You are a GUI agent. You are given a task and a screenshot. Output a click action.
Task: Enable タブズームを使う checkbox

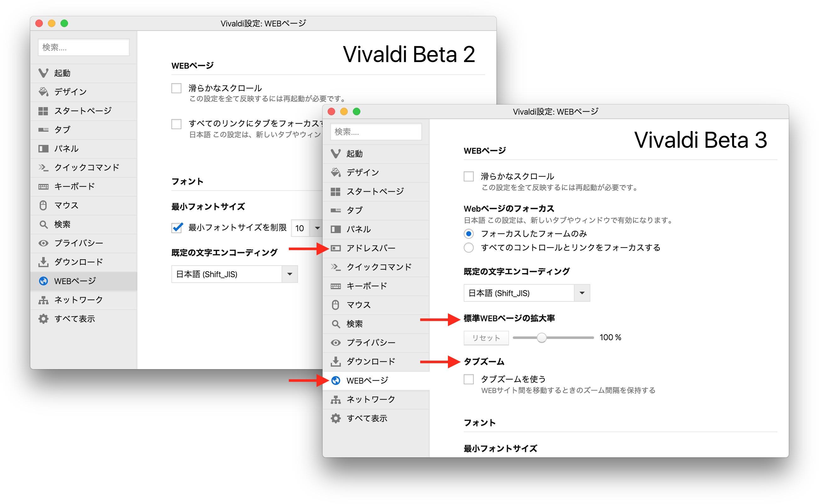point(469,379)
